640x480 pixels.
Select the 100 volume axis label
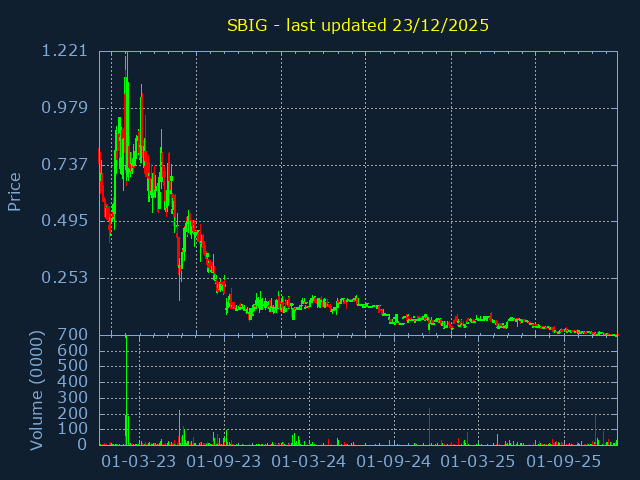[73, 429]
